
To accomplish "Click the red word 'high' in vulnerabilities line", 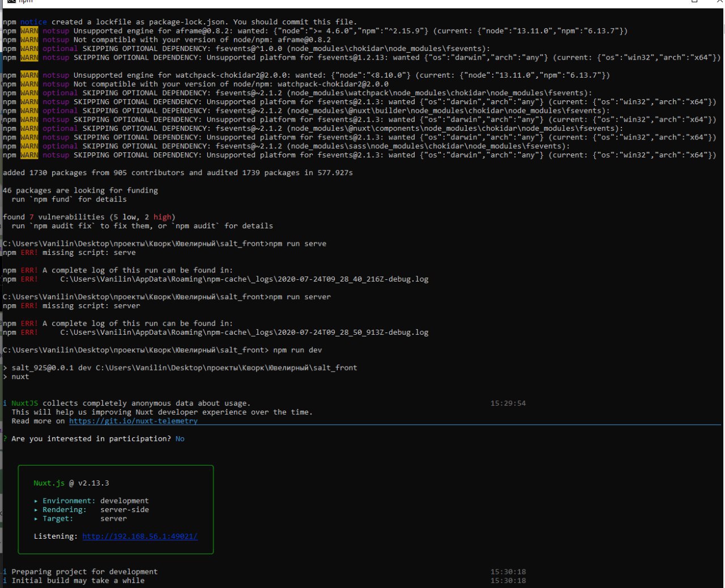I will tap(162, 217).
